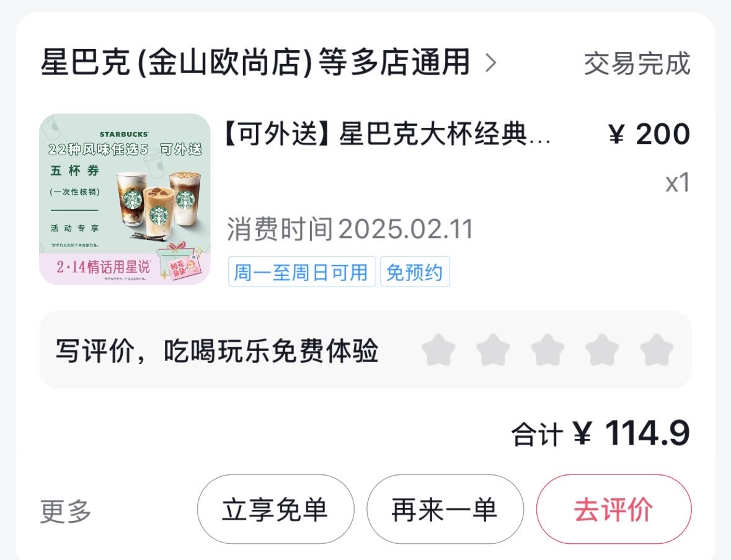Open 星巴克 (金山欧尚店) store title
Image resolution: width=731 pixels, height=560 pixels.
click(x=255, y=62)
